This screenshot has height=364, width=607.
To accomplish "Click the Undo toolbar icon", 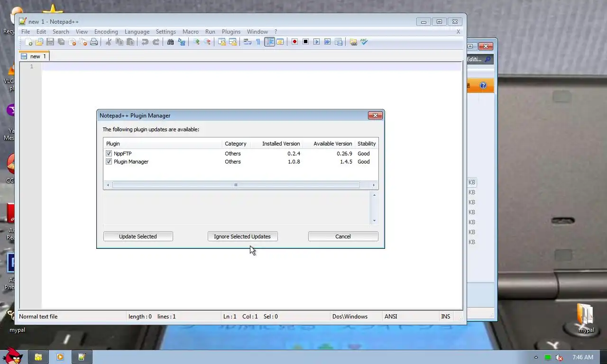I will pyautogui.click(x=145, y=42).
